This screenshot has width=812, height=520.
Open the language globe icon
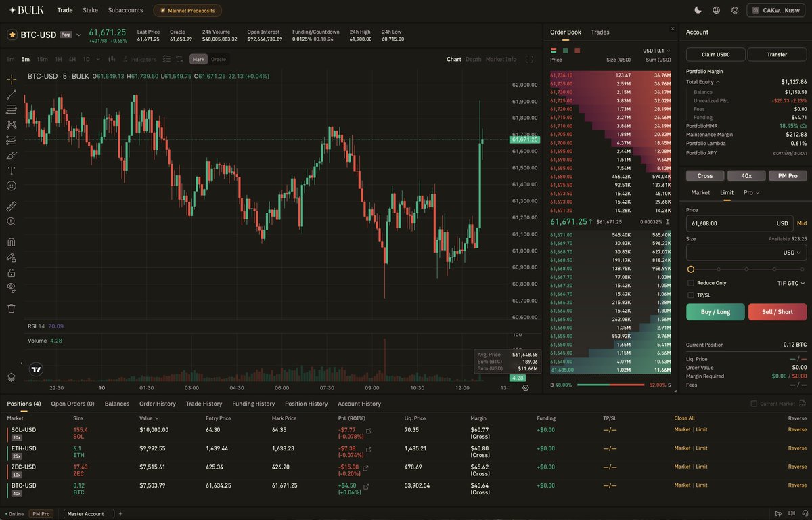pos(716,10)
